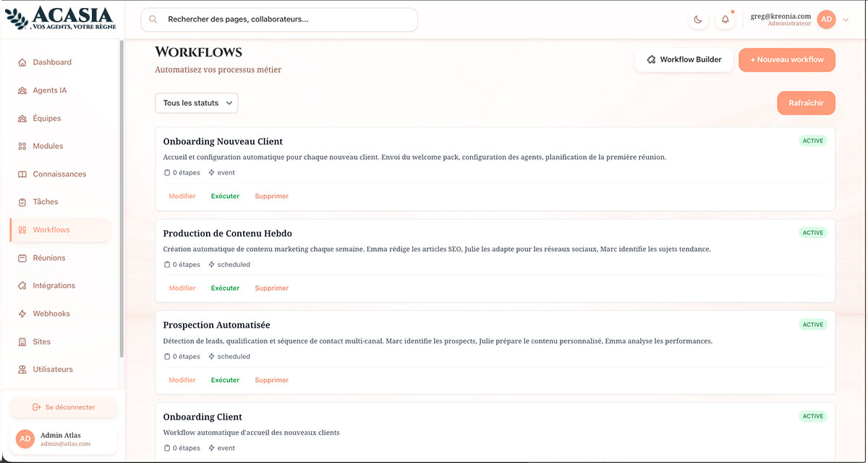This screenshot has width=868, height=463.
Task: Open the "Tous les statuts" filter dropdown
Action: point(196,103)
